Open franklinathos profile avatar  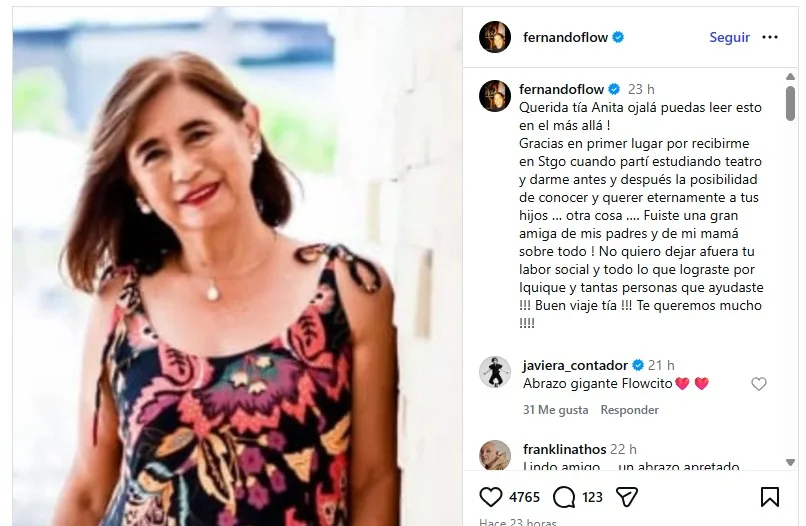[494, 456]
